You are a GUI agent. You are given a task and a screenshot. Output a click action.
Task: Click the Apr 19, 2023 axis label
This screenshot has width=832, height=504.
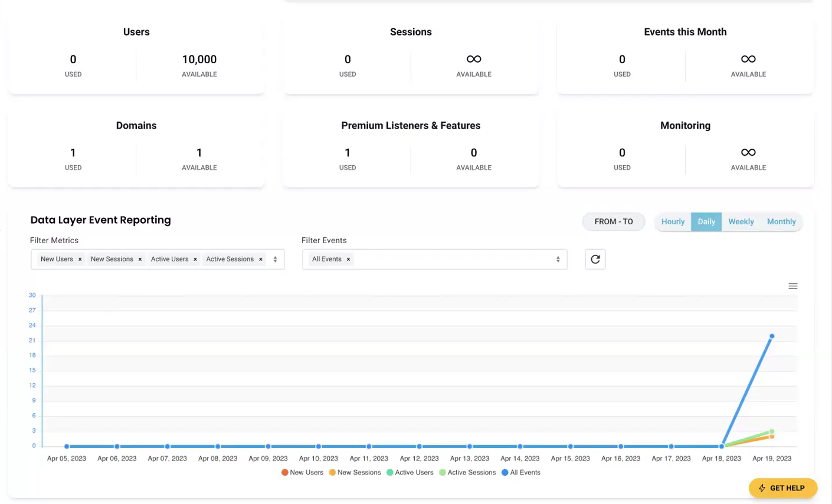click(x=772, y=459)
